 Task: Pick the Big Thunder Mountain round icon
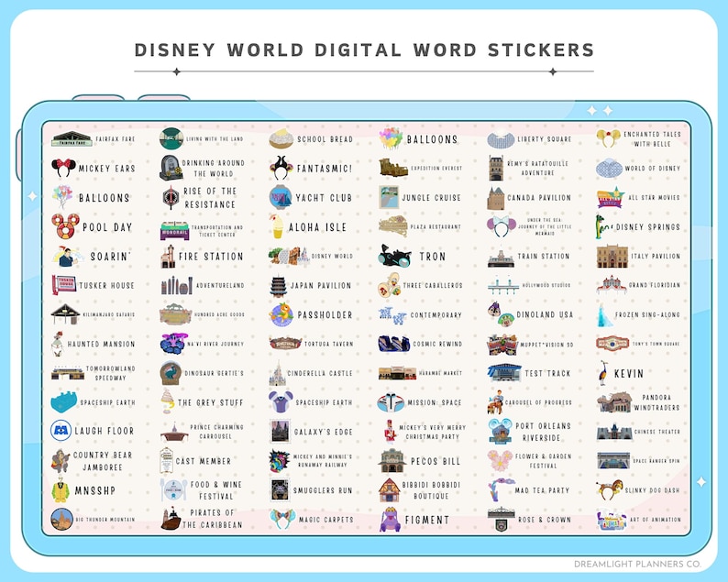(61, 520)
